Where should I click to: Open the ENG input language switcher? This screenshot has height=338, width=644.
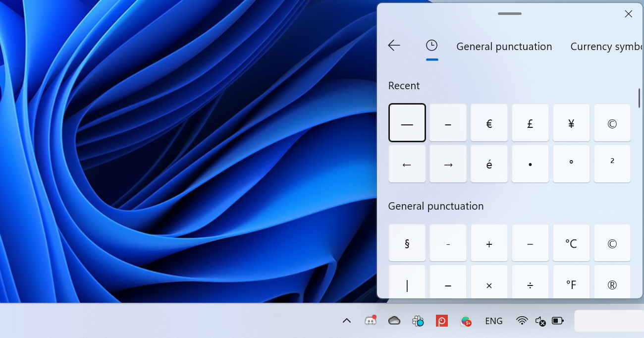point(494,321)
